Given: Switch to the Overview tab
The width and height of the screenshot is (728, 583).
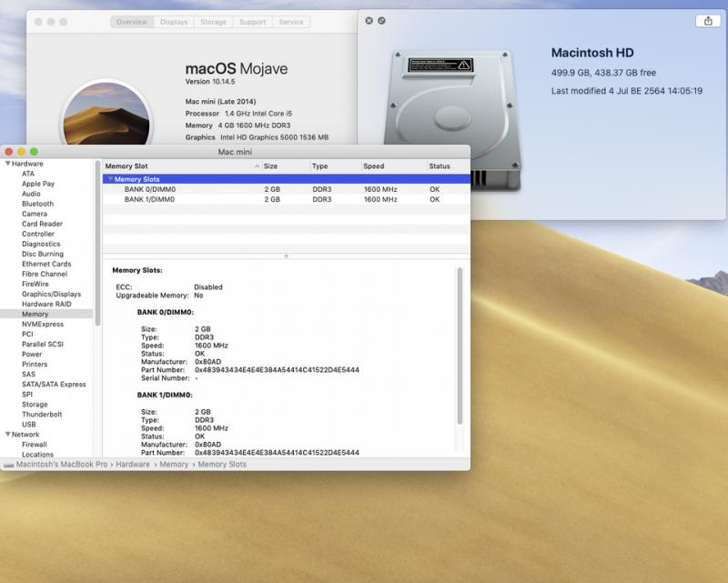Looking at the screenshot, I should 132,22.
